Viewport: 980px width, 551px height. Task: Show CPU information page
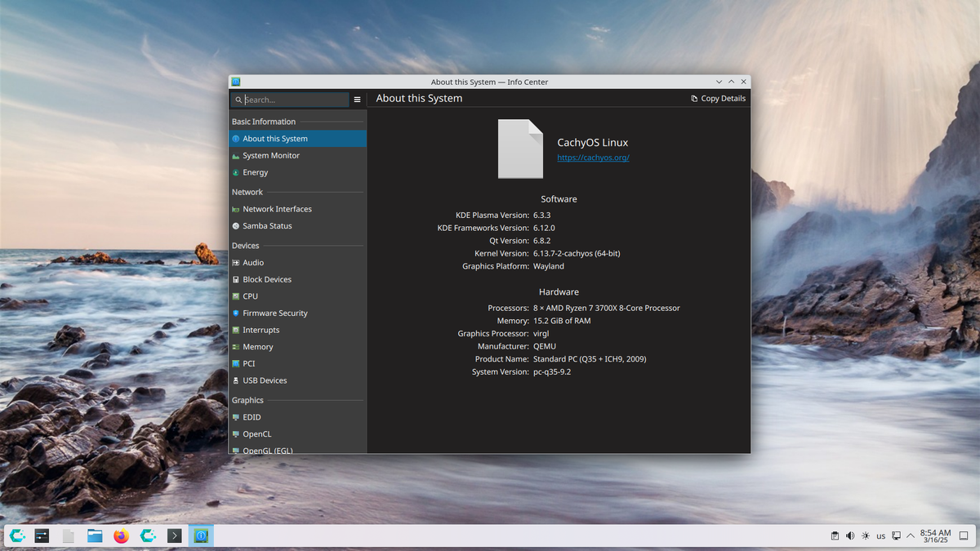point(297,296)
